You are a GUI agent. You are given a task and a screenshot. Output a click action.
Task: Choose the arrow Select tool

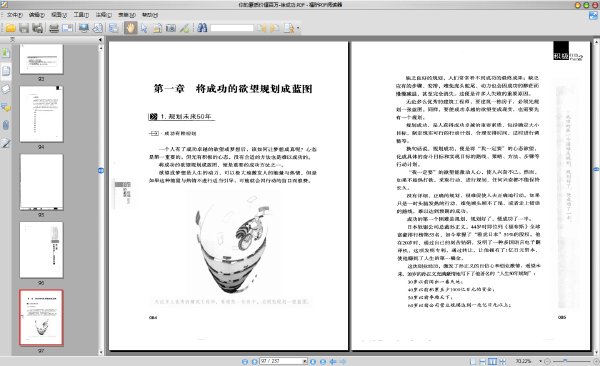[144, 28]
